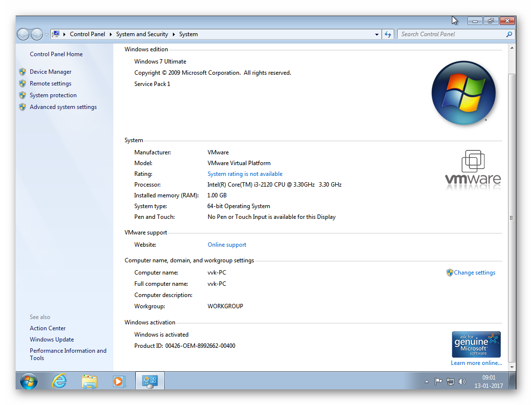Click the Device Manager shield icon
Screen dimensions: 532x405
click(x=22, y=71)
